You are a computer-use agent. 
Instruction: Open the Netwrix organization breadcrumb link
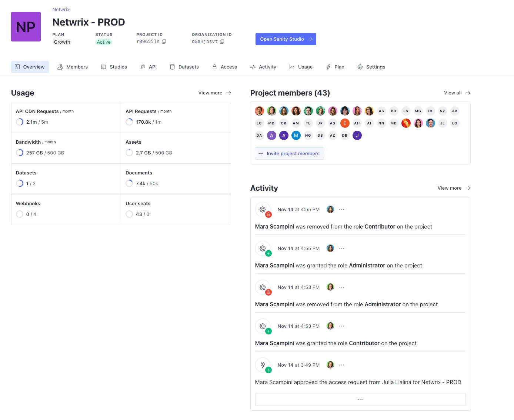tap(61, 9)
